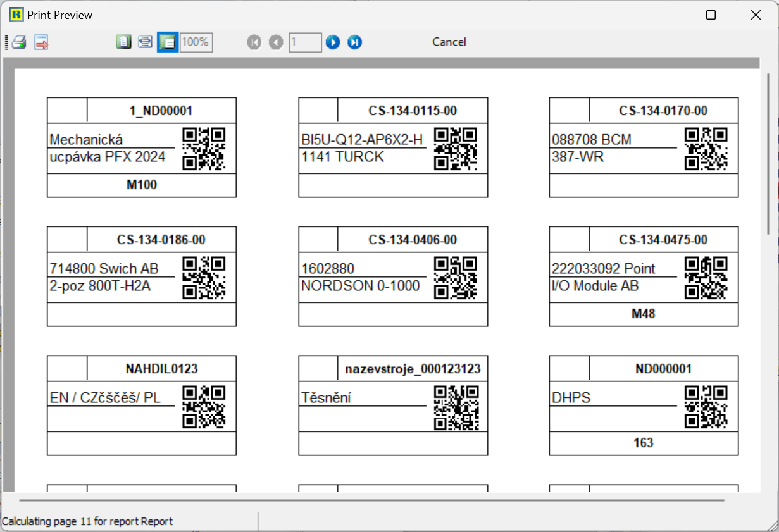Click QR code on CS-134-0475-00 label

point(706,278)
